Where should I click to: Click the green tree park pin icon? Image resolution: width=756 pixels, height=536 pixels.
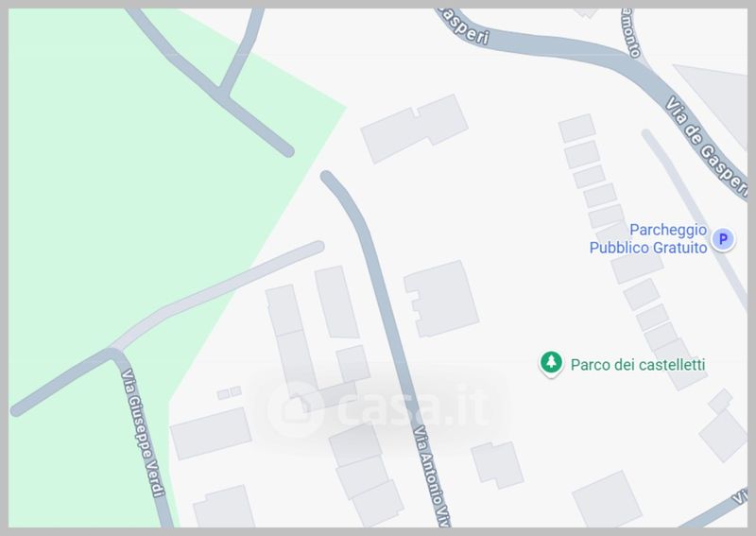tap(551, 363)
